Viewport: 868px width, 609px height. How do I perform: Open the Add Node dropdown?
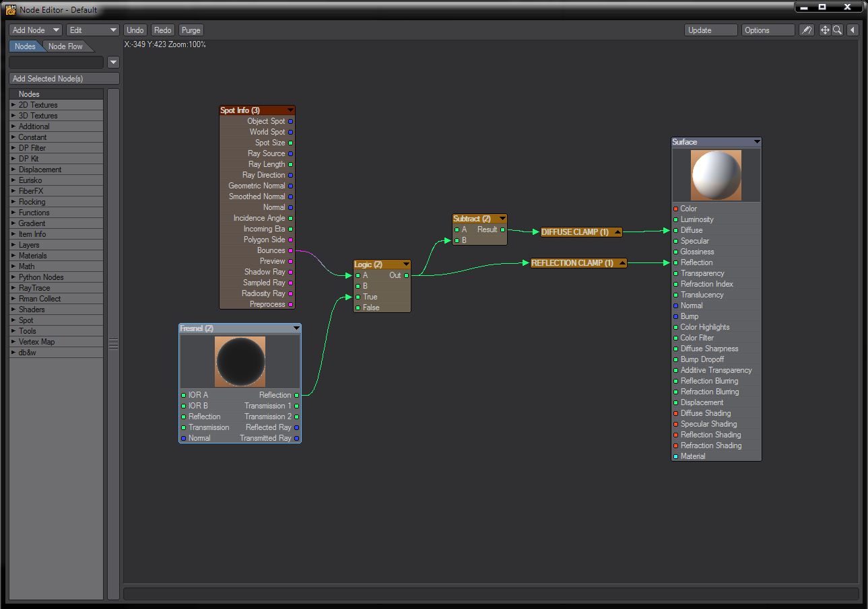tap(35, 30)
